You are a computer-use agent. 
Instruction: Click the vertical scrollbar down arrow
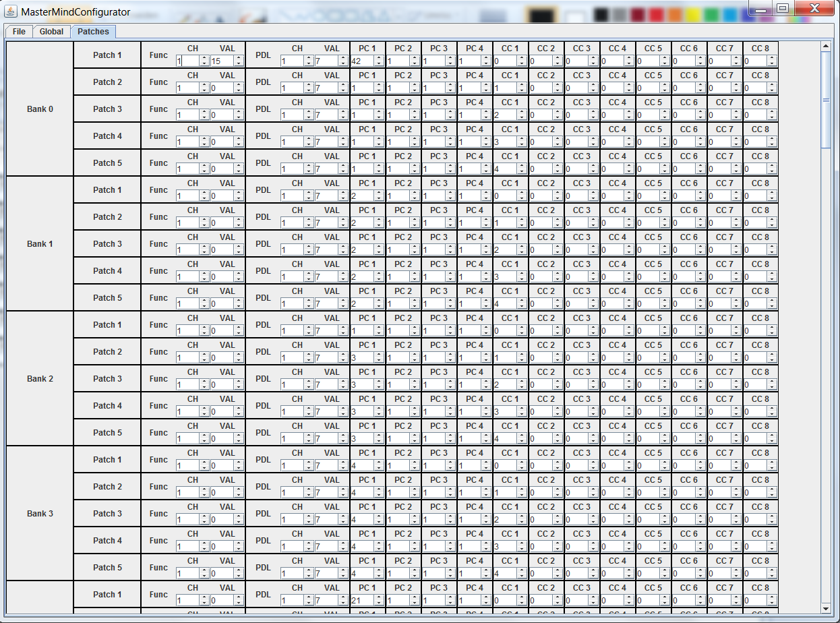826,608
